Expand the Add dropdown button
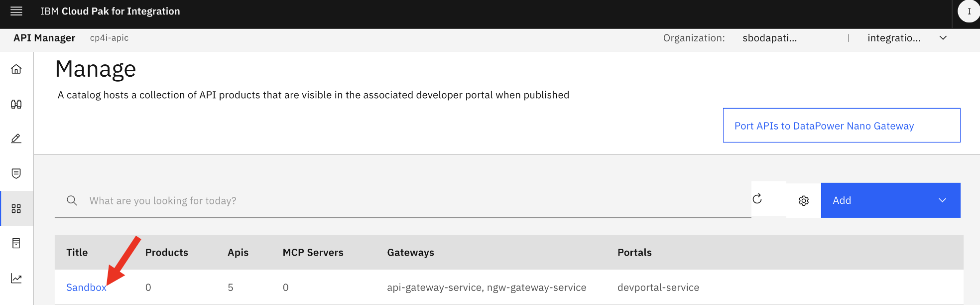 point(890,200)
